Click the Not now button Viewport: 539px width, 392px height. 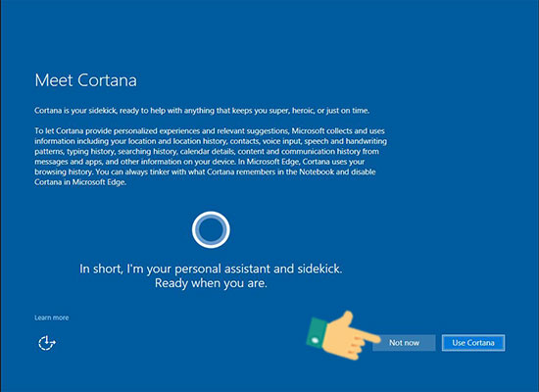click(404, 343)
